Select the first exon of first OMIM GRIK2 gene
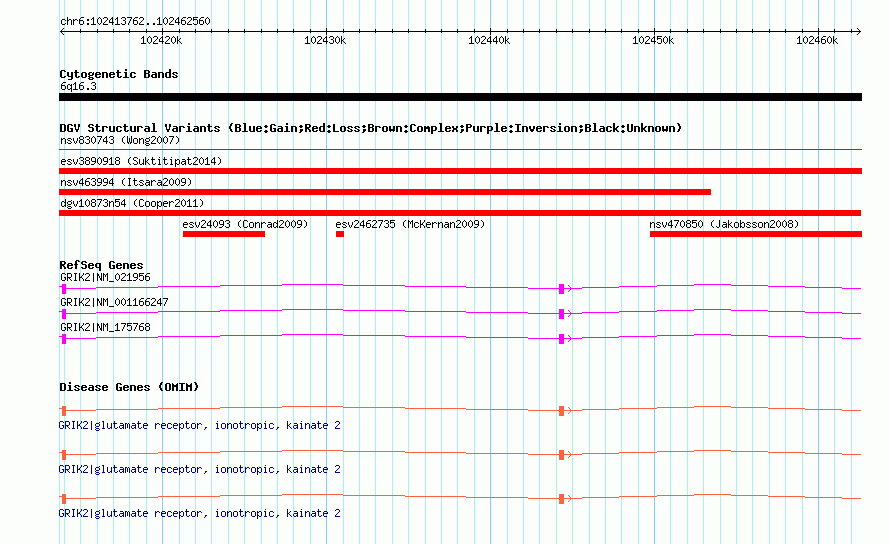 click(x=64, y=411)
